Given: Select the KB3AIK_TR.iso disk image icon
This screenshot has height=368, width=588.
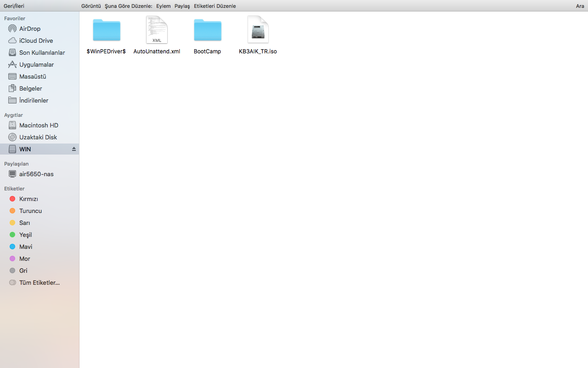Looking at the screenshot, I should pos(258,29).
